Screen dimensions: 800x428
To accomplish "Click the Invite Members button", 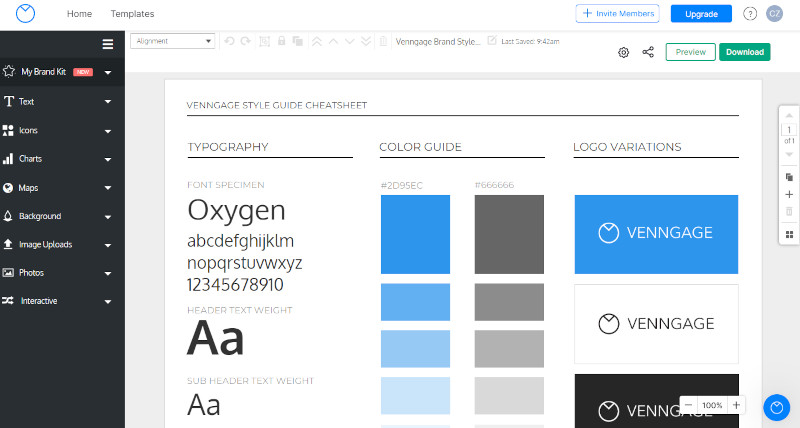I will coord(617,13).
